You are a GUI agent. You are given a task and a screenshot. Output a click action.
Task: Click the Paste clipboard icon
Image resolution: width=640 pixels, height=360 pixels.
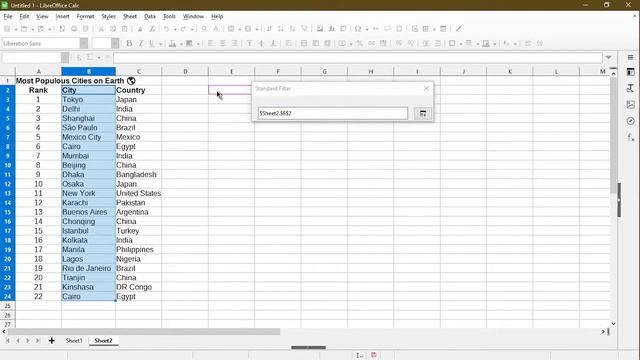[x=125, y=29]
